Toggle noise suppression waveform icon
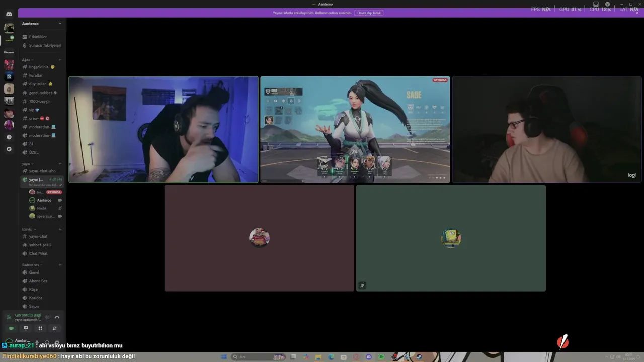644x362 pixels. (x=48, y=317)
